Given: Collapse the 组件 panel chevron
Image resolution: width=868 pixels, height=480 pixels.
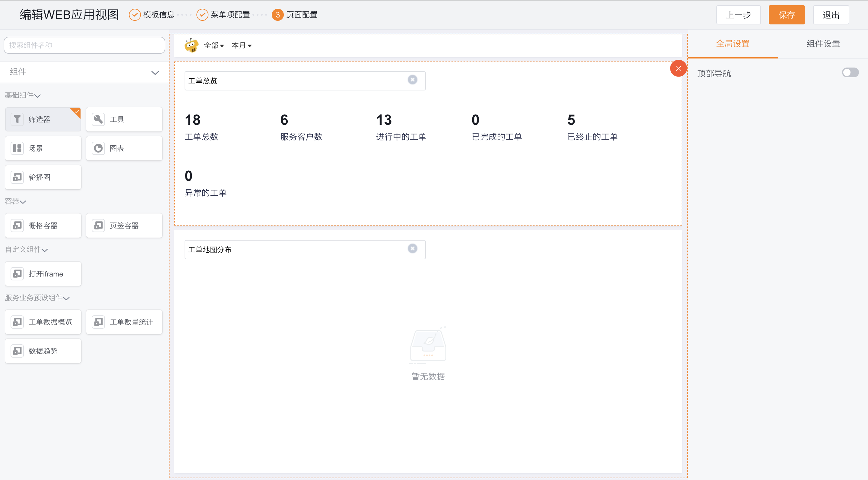Looking at the screenshot, I should (x=155, y=72).
